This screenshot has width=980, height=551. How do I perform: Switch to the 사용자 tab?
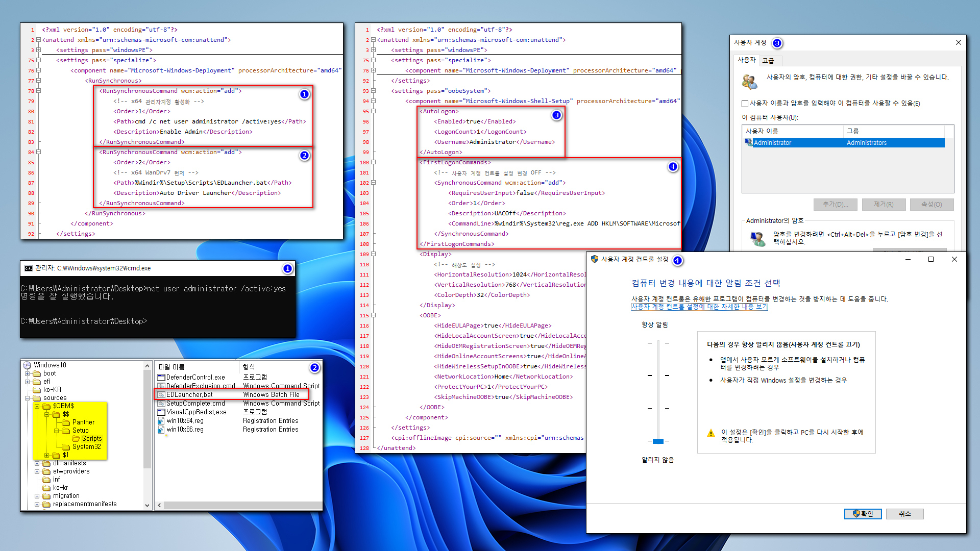[x=747, y=60]
